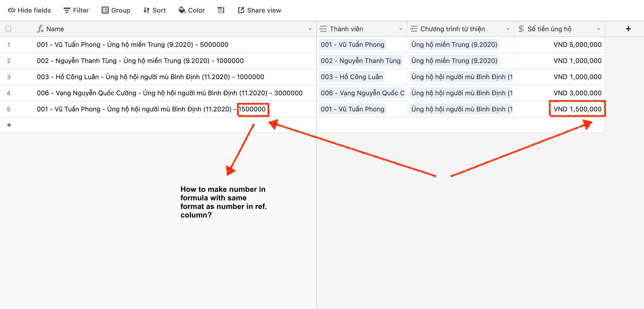
Task: Open Ủng hộ hội người mù Bình Định in row 5
Action: (x=461, y=109)
